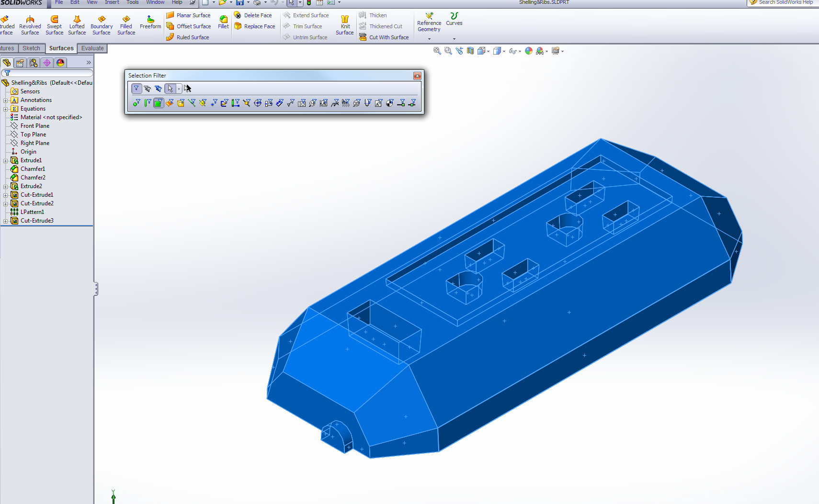Turn on the Filter Planes toggle
Viewport: 819px width, 504px height.
(x=203, y=103)
